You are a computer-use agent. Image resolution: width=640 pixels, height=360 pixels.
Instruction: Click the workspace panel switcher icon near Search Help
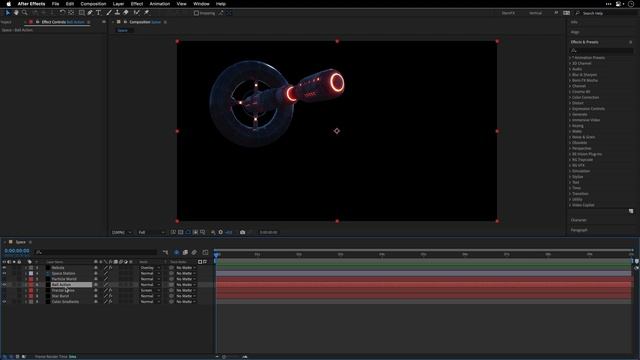567,13
